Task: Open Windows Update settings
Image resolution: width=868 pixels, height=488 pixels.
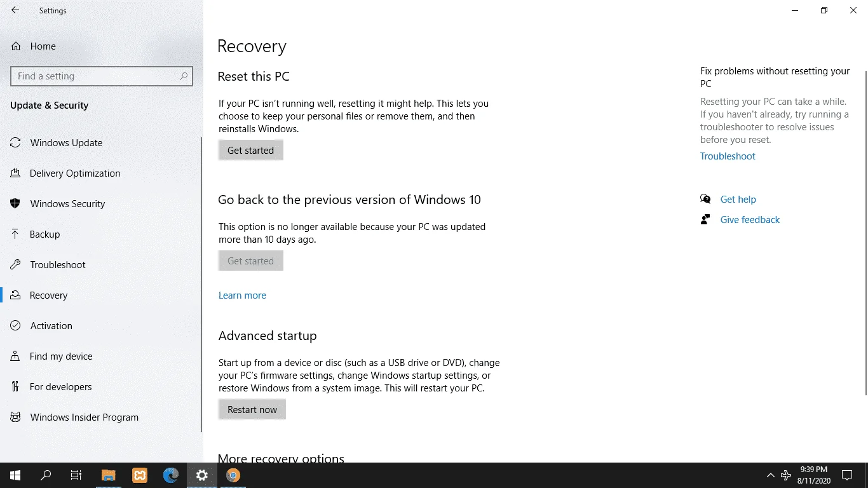Action: pos(100,143)
